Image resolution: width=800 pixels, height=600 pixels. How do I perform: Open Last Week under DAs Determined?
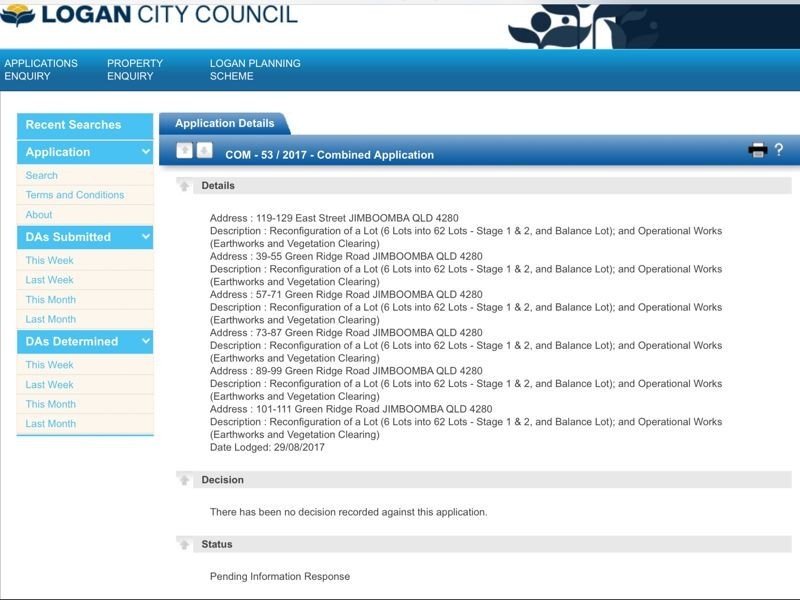click(x=50, y=385)
